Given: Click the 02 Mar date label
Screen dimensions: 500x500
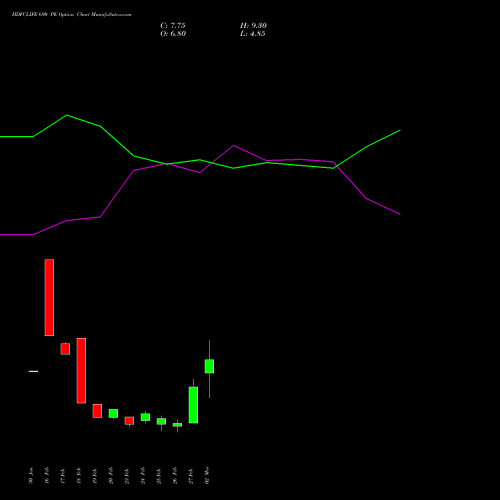Looking at the screenshot, I should tap(207, 475).
